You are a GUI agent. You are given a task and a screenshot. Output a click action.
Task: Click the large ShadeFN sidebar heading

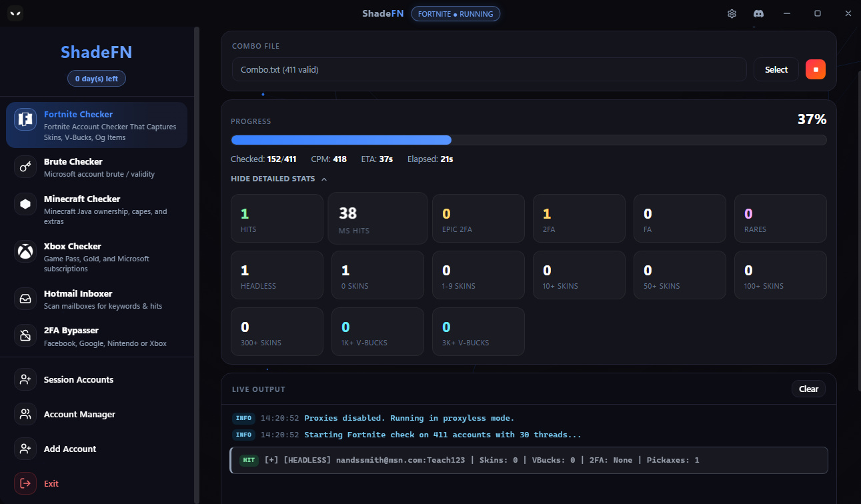tap(97, 52)
